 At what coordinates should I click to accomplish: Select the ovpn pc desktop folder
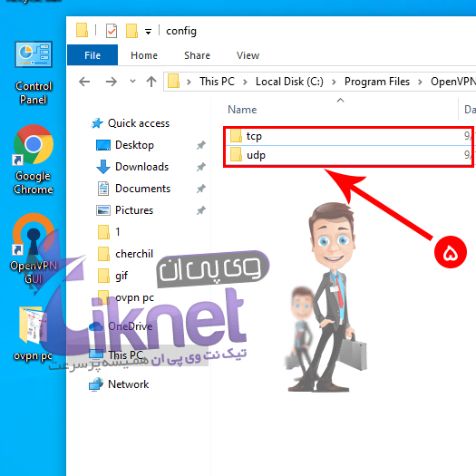(x=33, y=334)
